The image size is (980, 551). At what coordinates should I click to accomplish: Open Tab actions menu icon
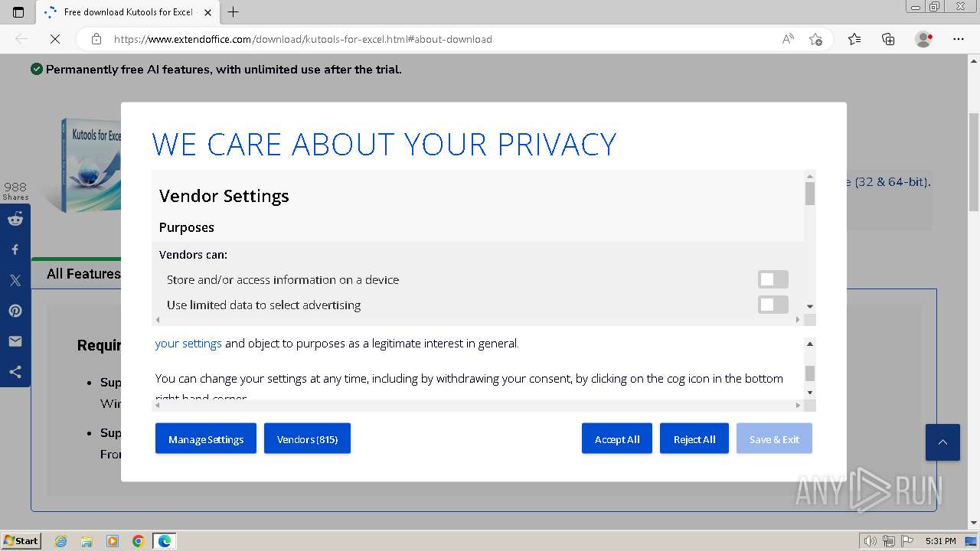tap(18, 12)
